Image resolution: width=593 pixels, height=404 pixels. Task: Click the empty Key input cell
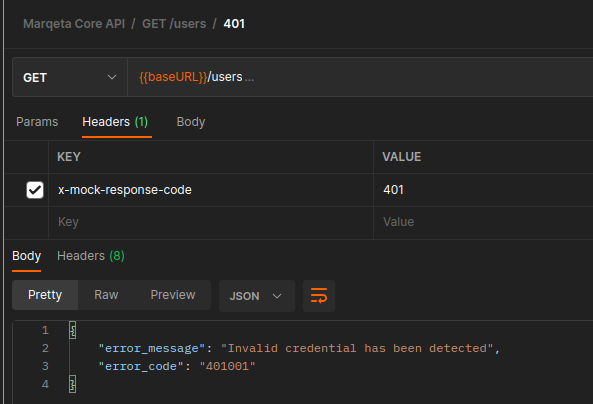211,222
